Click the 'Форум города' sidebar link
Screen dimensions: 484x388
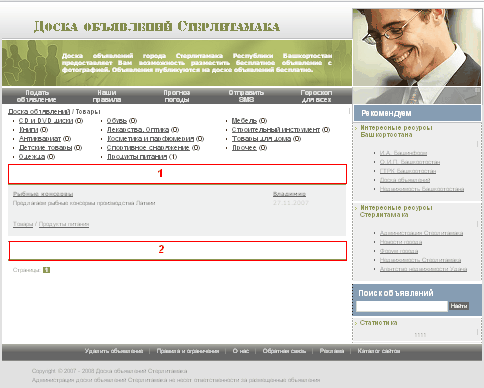pyautogui.click(x=399, y=251)
